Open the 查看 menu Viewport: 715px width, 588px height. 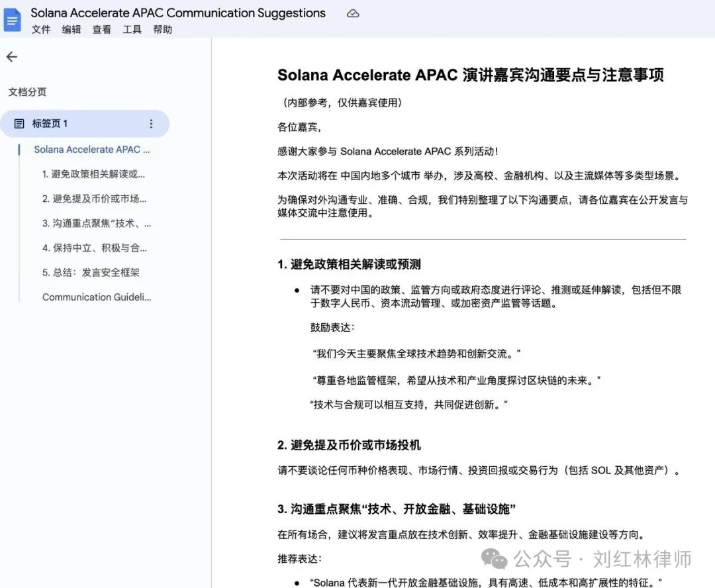tap(101, 29)
